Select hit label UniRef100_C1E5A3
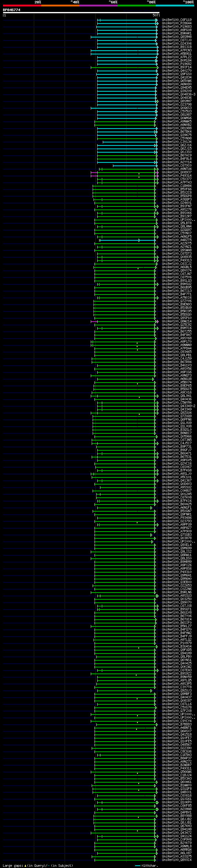This screenshot has height=868, width=197. coord(177,755)
